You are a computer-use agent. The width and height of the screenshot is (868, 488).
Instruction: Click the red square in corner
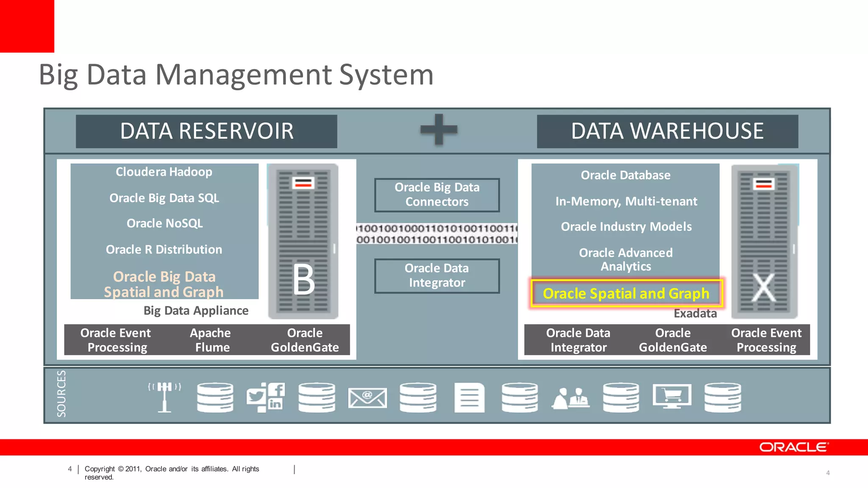[27, 26]
